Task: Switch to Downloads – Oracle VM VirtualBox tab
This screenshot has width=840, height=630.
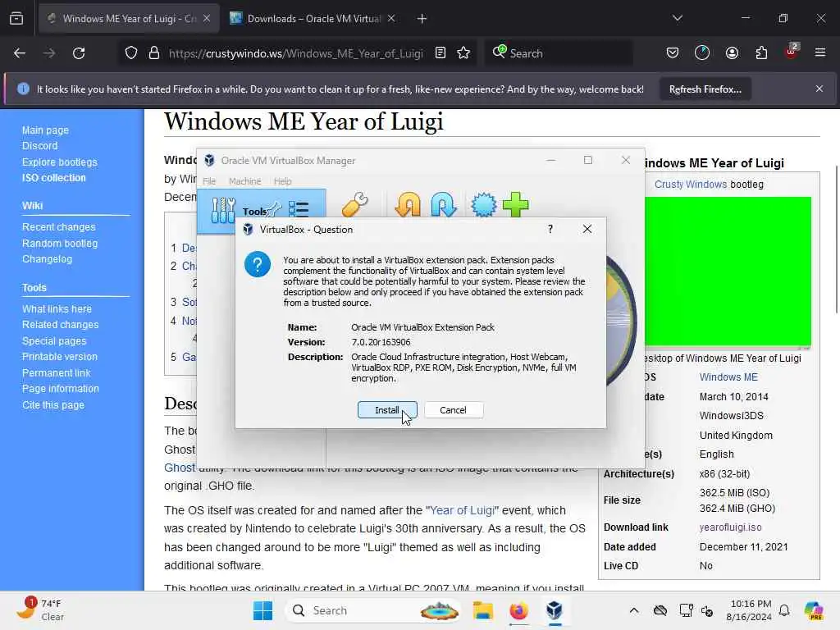Action: pos(313,19)
